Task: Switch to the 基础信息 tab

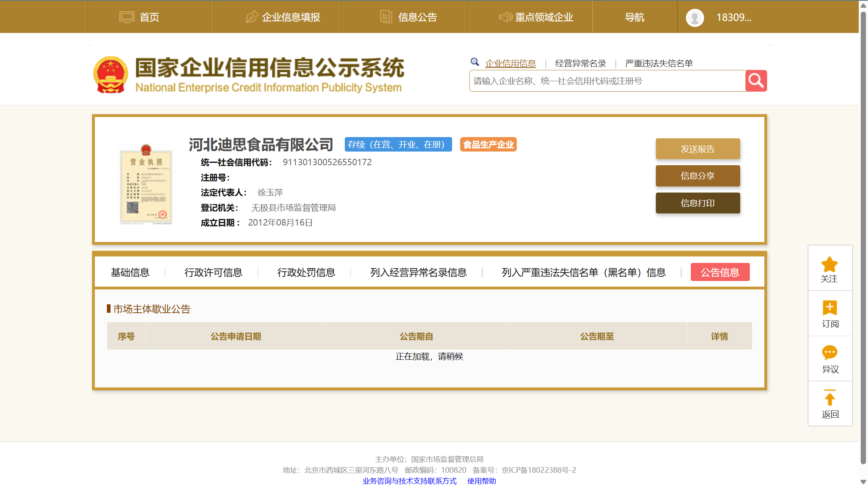Action: click(130, 273)
